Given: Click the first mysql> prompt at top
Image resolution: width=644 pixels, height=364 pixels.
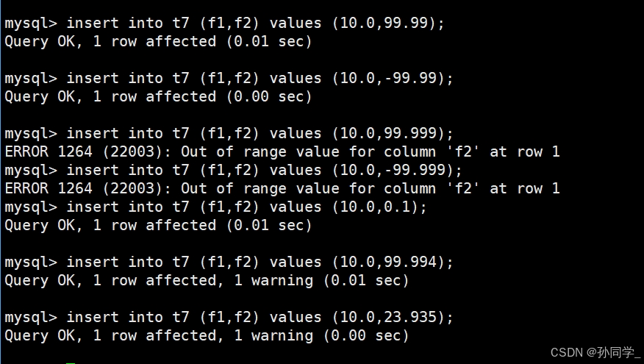Looking at the screenshot, I should 31,23.
